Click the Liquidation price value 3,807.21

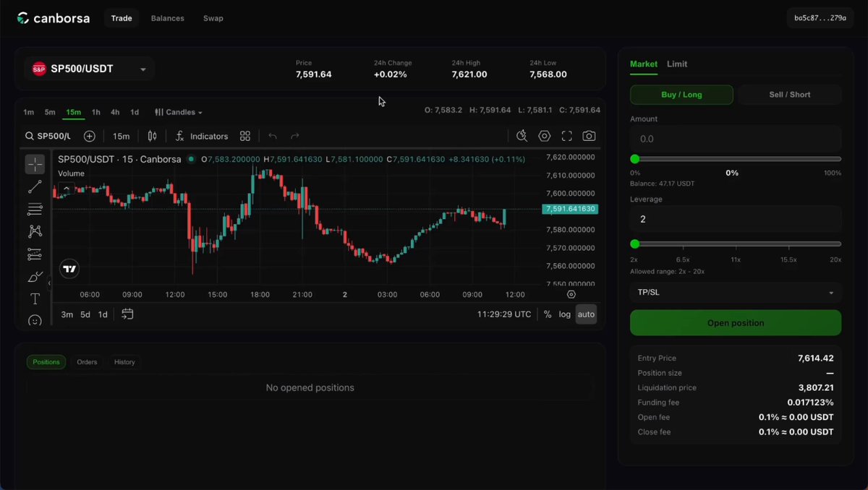coord(816,388)
